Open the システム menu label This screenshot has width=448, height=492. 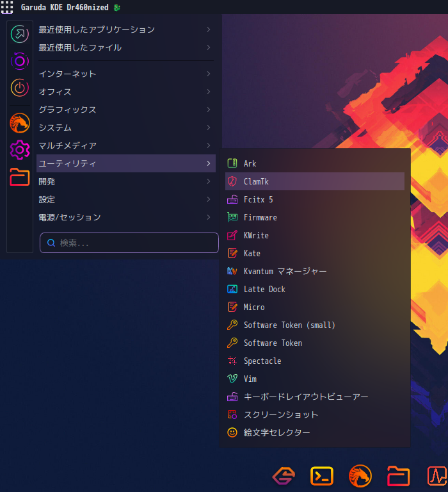(x=55, y=127)
